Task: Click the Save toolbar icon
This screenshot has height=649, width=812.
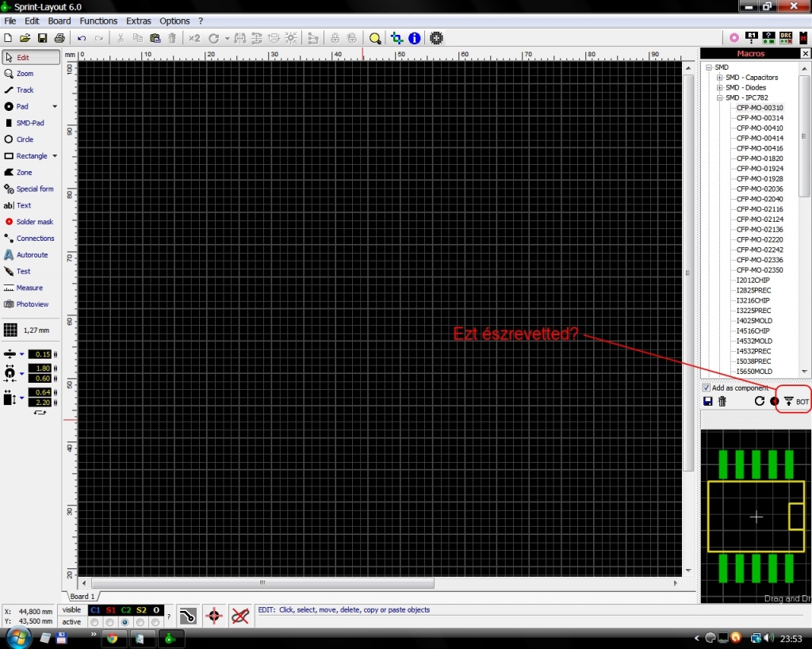Action: pyautogui.click(x=43, y=38)
